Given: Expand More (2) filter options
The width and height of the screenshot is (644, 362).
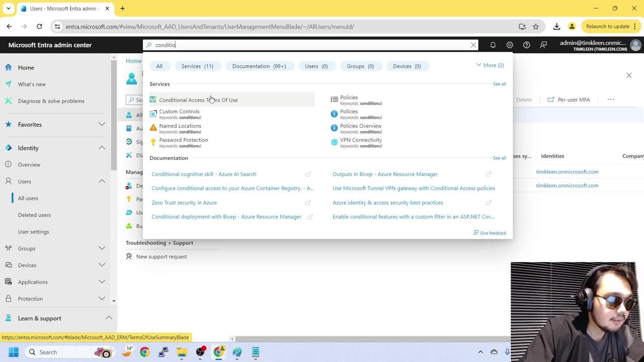Looking at the screenshot, I should (490, 65).
